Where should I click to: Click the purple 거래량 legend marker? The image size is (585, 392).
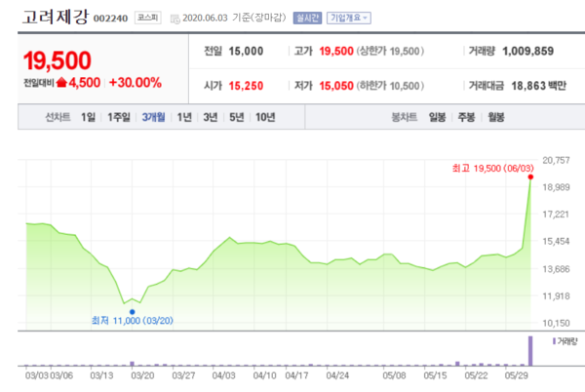coord(555,341)
